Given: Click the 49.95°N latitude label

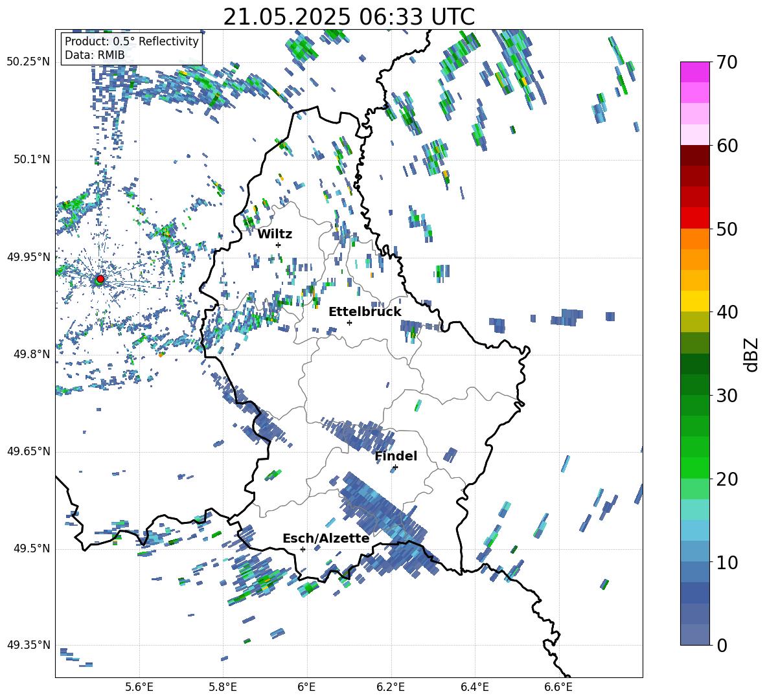Looking at the screenshot, I should coord(29,256).
